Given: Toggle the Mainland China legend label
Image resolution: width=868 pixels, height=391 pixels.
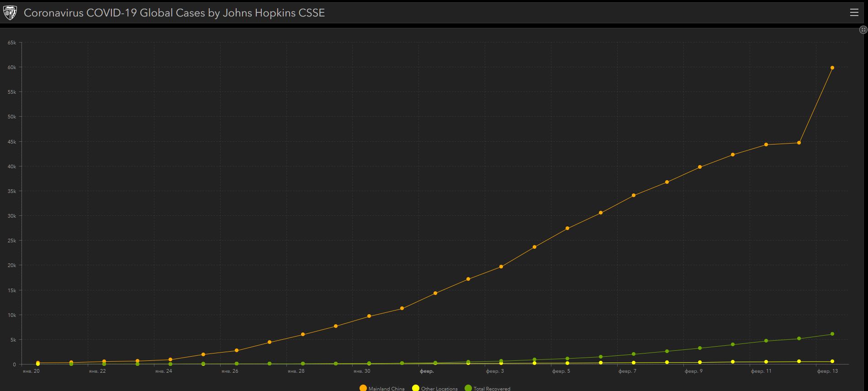Looking at the screenshot, I should [386, 388].
